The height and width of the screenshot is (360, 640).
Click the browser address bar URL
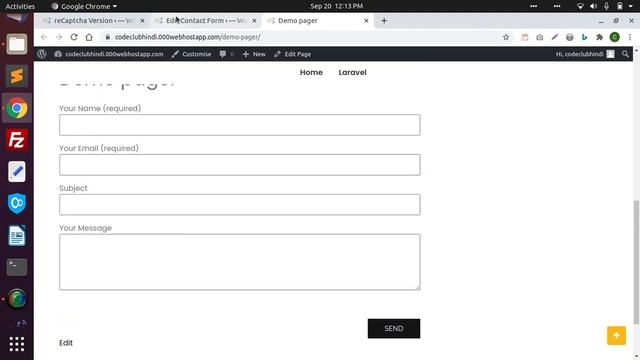[x=187, y=37]
